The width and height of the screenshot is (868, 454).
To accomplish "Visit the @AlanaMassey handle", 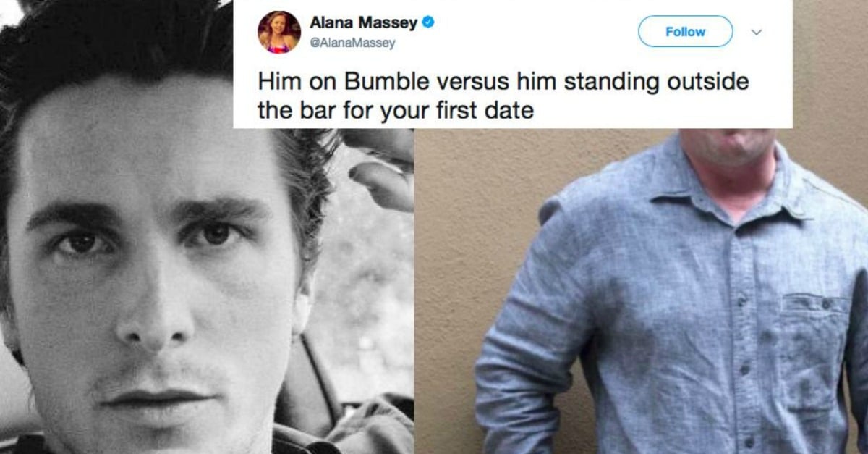I will [x=352, y=43].
